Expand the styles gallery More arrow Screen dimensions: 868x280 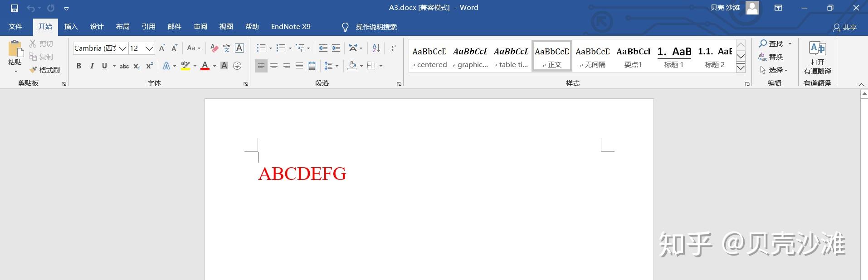[741, 68]
